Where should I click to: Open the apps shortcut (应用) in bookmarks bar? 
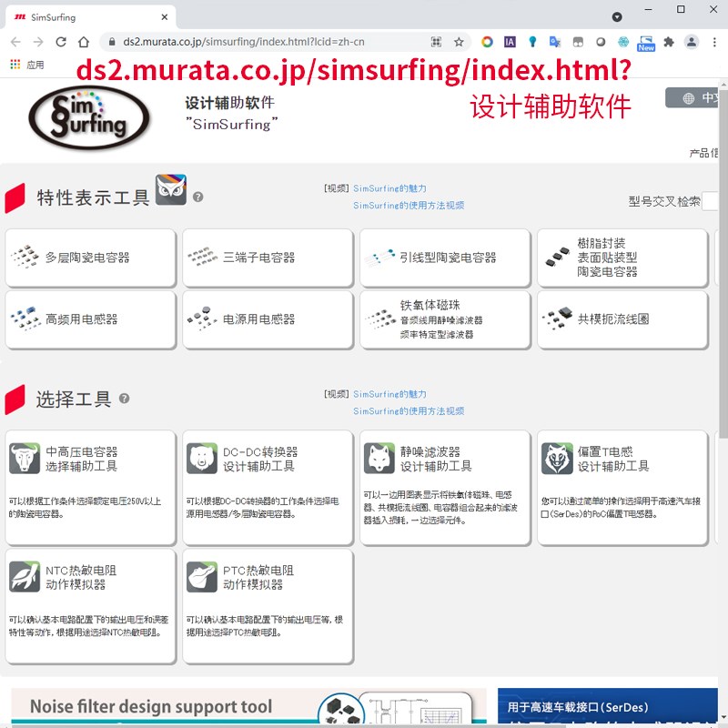point(27,65)
